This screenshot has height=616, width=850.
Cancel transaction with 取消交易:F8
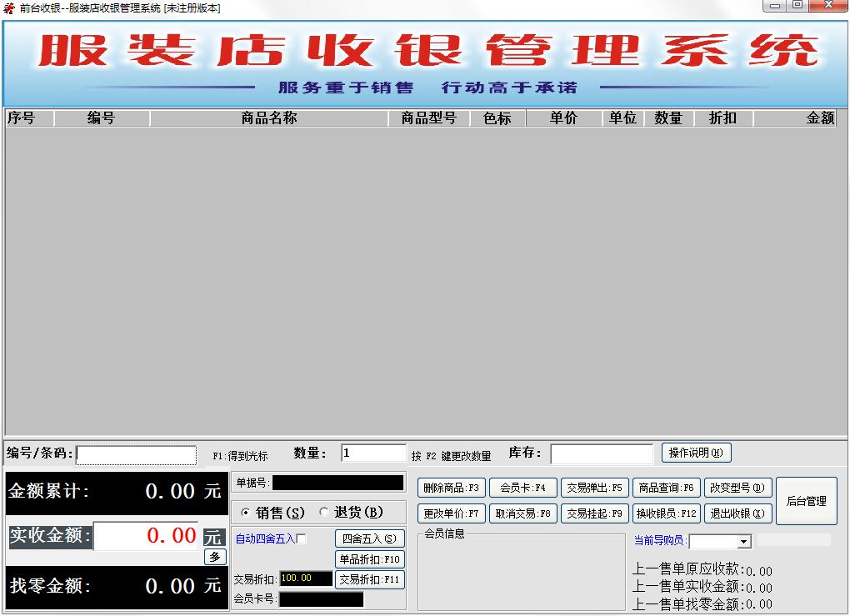pyautogui.click(x=522, y=513)
